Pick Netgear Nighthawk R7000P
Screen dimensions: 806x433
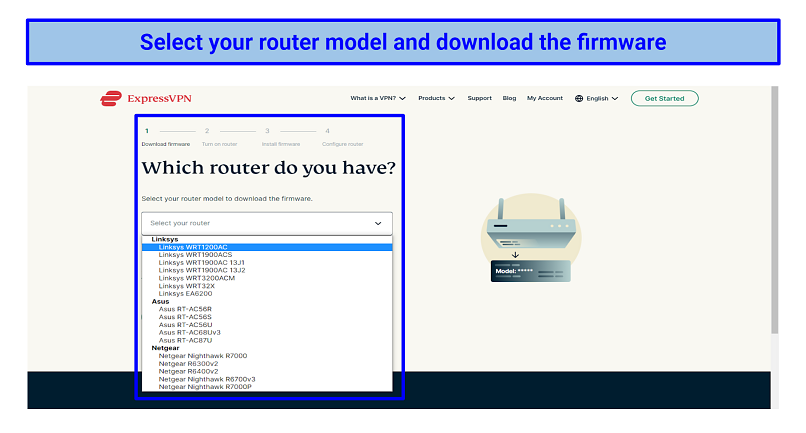click(267, 387)
